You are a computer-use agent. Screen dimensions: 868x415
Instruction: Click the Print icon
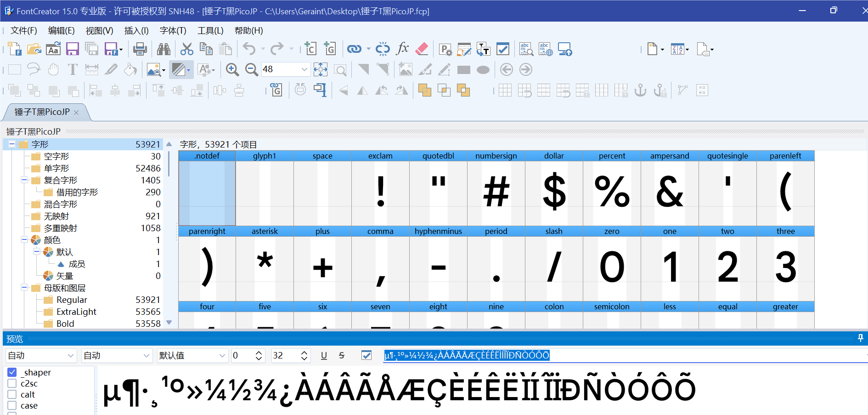tap(140, 49)
